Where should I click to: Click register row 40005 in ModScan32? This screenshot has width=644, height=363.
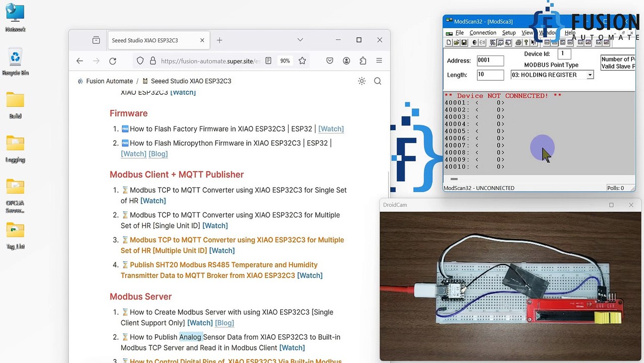pyautogui.click(x=474, y=131)
